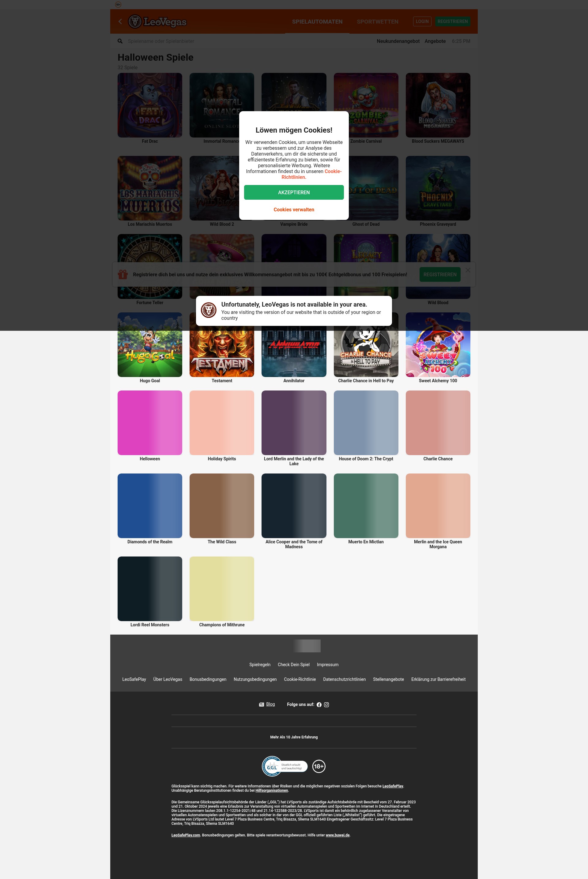Click Ghost of Dead game title

pos(366,224)
